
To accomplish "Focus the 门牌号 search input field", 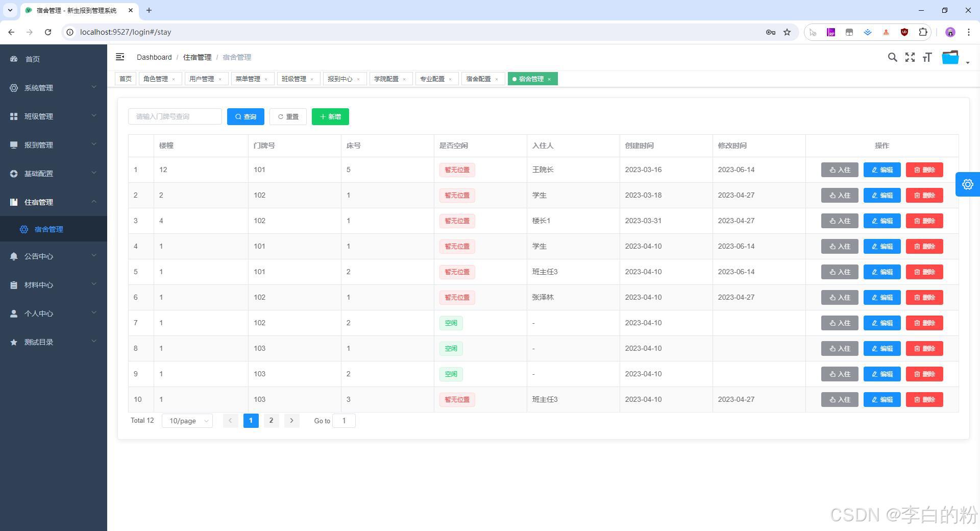I will click(x=175, y=117).
